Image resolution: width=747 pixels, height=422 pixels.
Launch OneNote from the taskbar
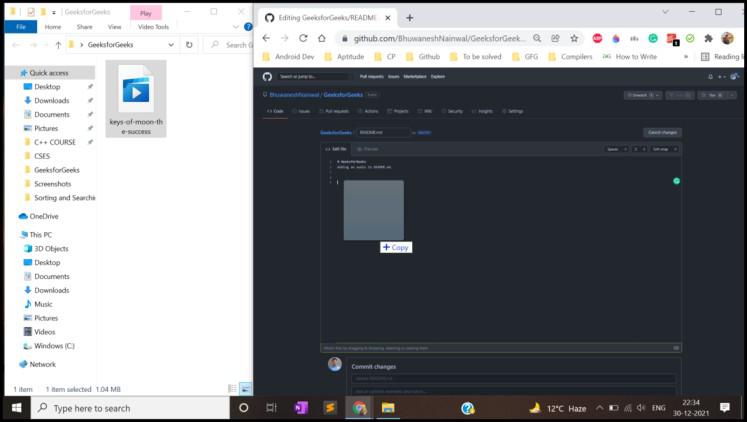click(x=301, y=408)
